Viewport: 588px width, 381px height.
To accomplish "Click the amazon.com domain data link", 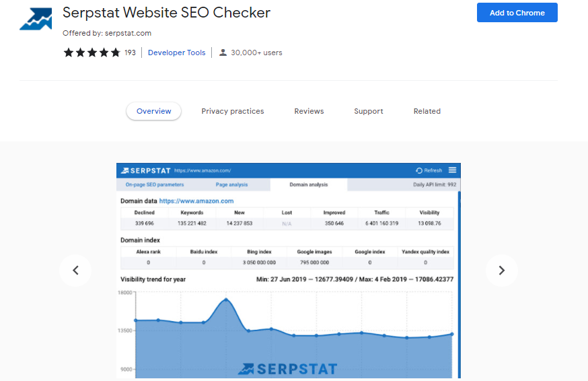I will (196, 201).
